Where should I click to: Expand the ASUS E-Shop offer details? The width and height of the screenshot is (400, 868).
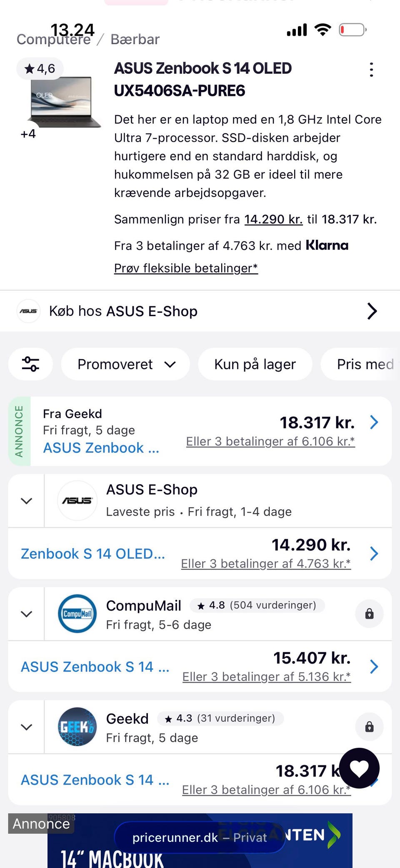27,501
